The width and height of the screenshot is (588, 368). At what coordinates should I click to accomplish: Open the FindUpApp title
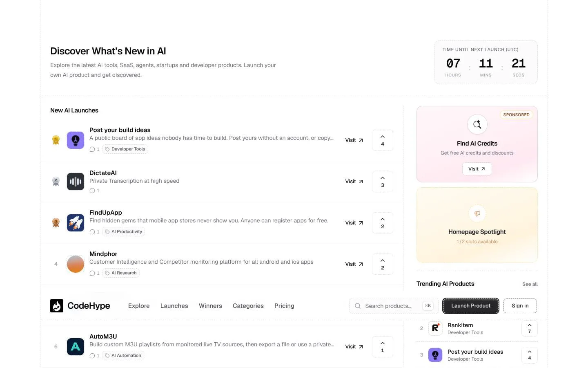pyautogui.click(x=106, y=213)
